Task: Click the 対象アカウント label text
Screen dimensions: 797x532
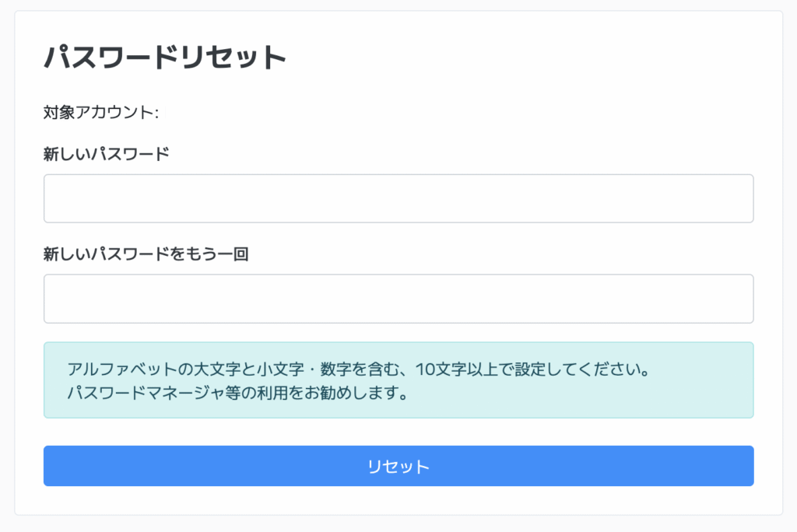Action: point(100,113)
